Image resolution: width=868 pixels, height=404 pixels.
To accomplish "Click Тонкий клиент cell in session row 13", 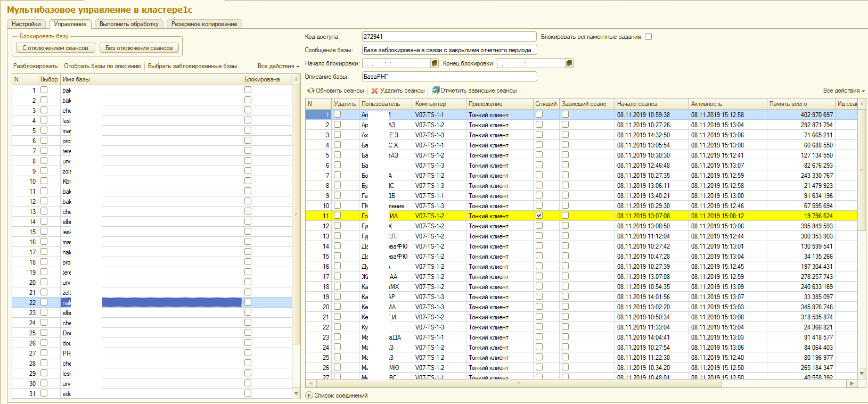I will tap(499, 236).
